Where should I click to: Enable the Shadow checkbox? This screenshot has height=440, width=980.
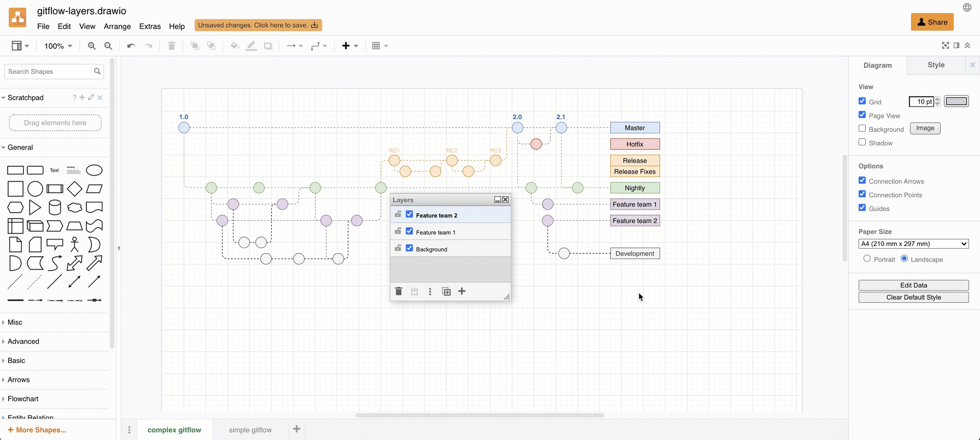pyautogui.click(x=862, y=142)
